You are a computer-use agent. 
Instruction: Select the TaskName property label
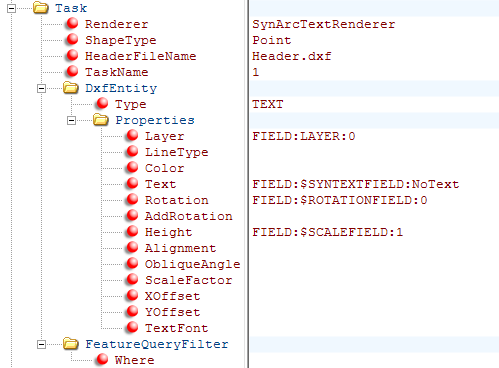click(x=117, y=72)
